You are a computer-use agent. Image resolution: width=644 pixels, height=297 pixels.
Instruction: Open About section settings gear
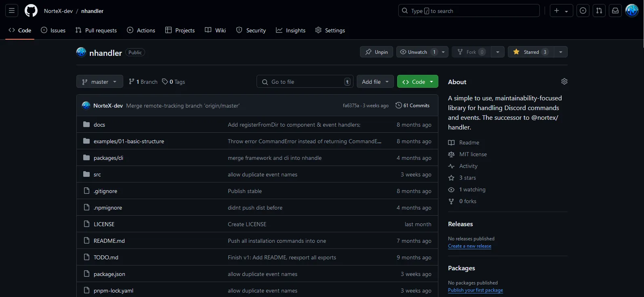coord(564,81)
